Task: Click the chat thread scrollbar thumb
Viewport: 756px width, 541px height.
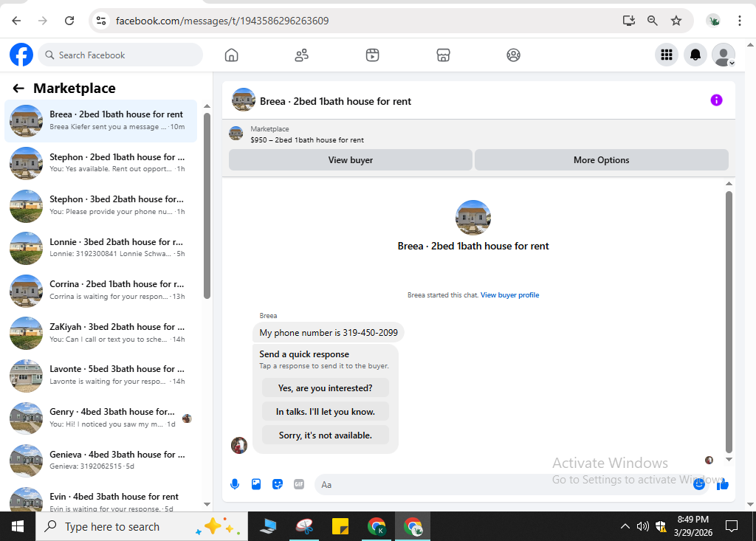Action: pyautogui.click(x=729, y=322)
